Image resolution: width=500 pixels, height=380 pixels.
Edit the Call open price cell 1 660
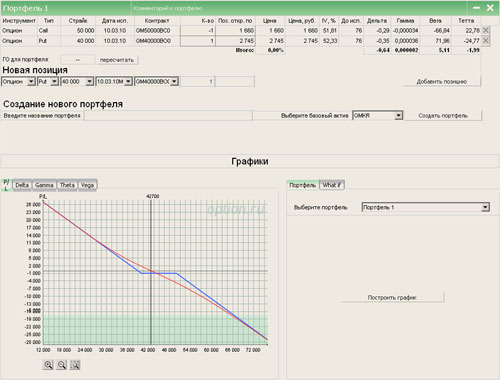coord(236,30)
